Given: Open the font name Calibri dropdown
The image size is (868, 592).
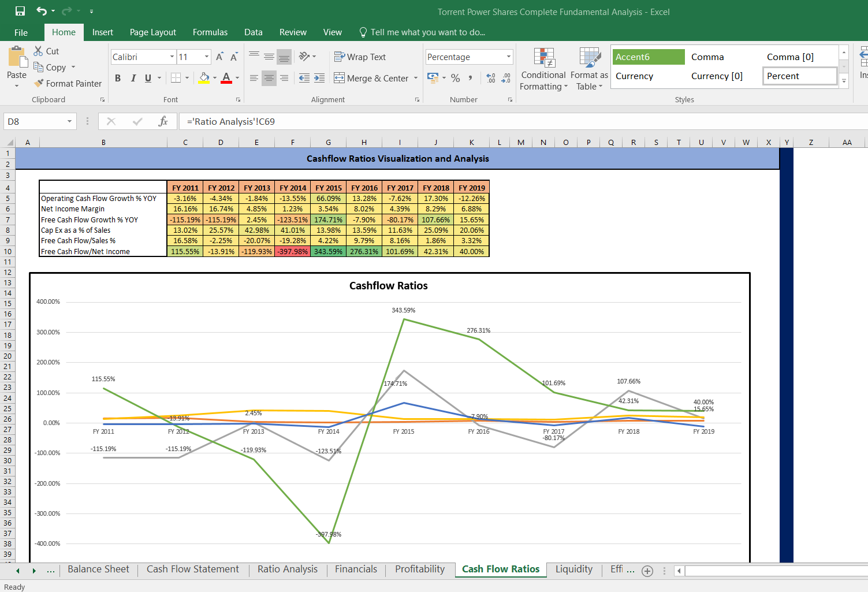Looking at the screenshot, I should click(x=172, y=57).
